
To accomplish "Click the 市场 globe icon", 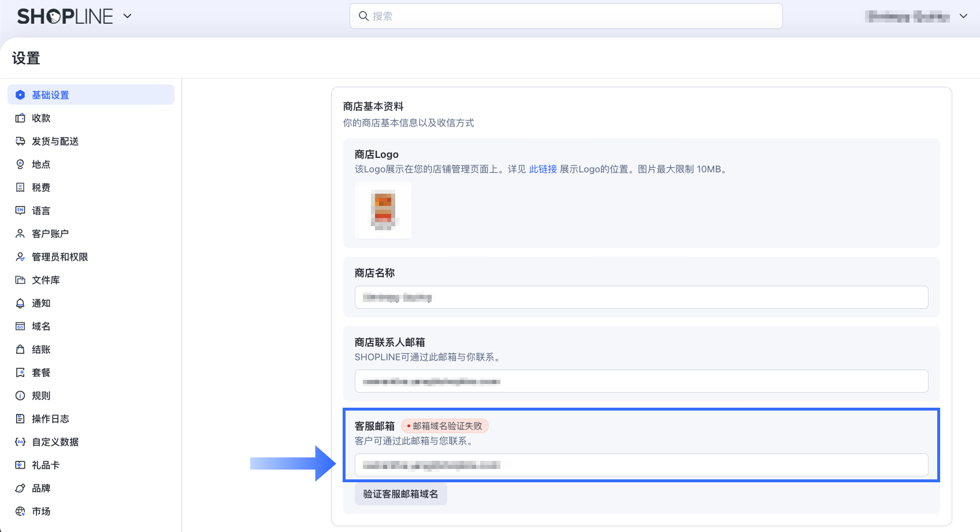I will coord(20,511).
